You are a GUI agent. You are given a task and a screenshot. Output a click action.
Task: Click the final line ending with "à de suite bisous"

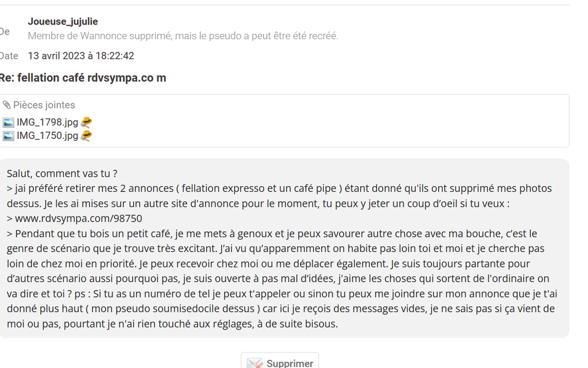(172, 324)
